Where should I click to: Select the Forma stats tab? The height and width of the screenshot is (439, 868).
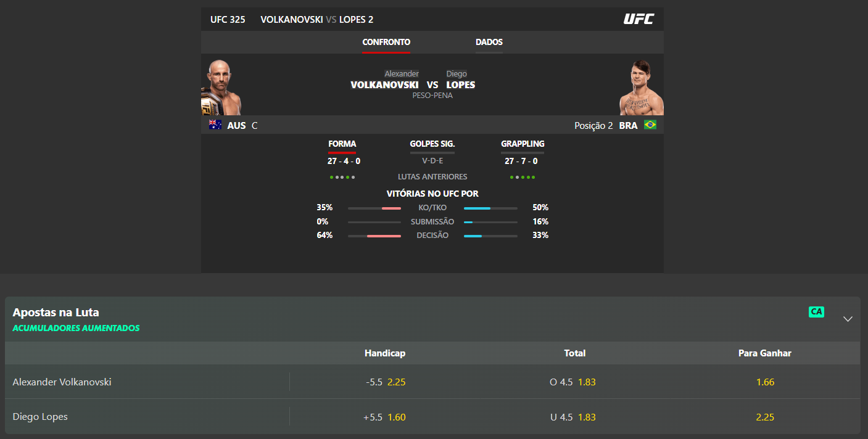tap(342, 144)
